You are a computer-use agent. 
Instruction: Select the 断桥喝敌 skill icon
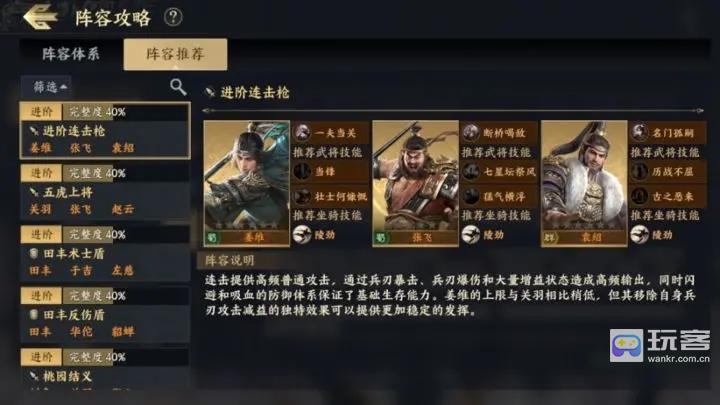coord(471,133)
